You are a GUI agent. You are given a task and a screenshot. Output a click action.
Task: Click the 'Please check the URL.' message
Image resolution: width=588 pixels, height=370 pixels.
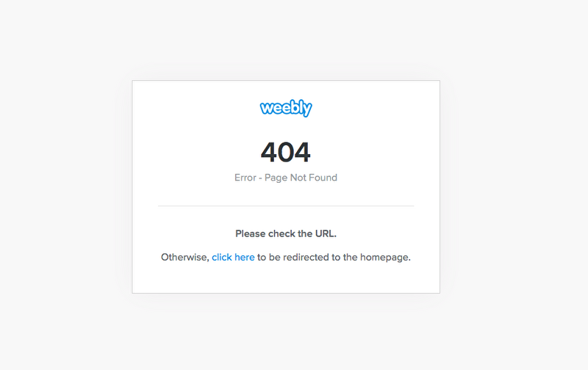click(x=286, y=233)
